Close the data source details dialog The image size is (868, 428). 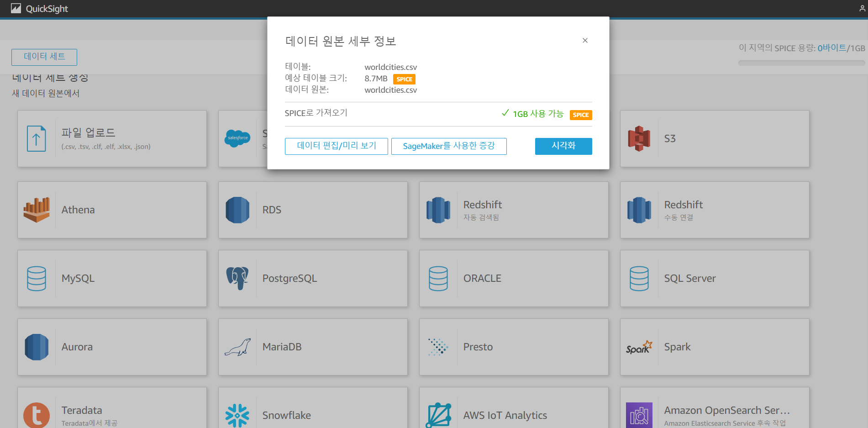click(585, 40)
